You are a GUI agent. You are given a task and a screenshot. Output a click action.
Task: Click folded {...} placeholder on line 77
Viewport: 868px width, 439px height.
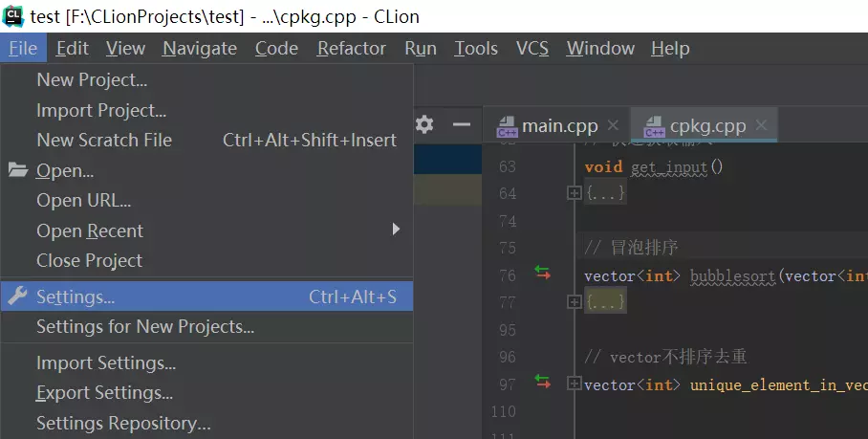coord(606,301)
